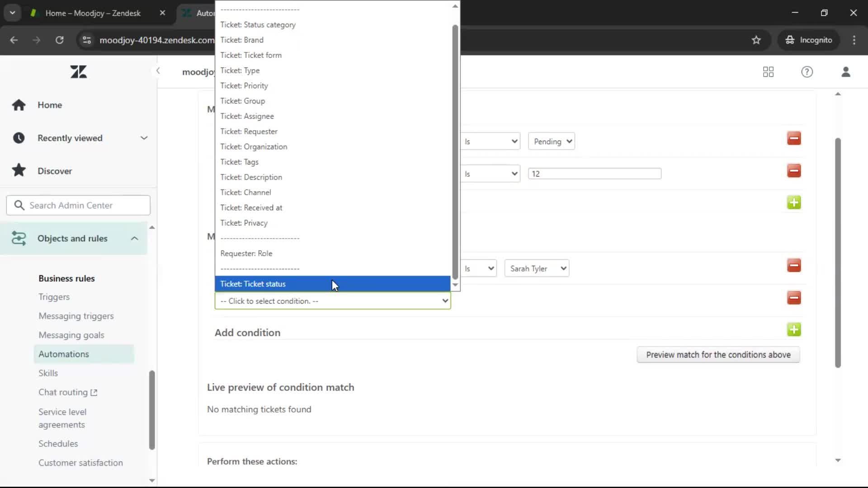Close the Home – Moodjoy – Zendesk tab

click(162, 13)
